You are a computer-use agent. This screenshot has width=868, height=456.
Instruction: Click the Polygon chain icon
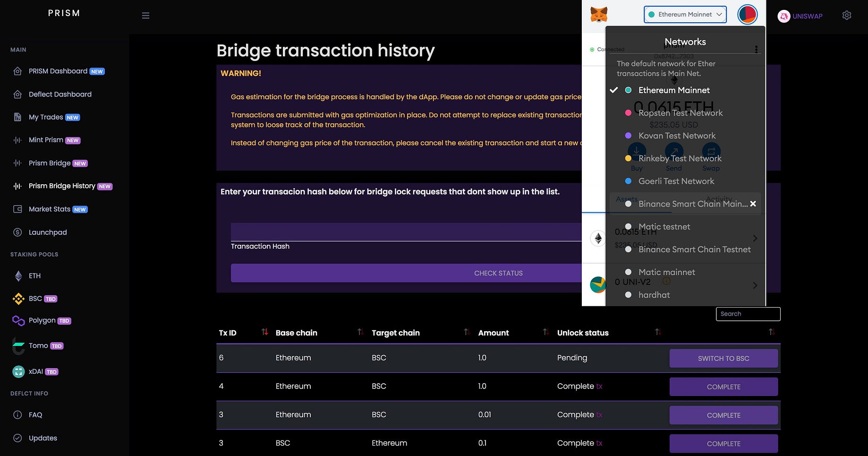point(18,321)
